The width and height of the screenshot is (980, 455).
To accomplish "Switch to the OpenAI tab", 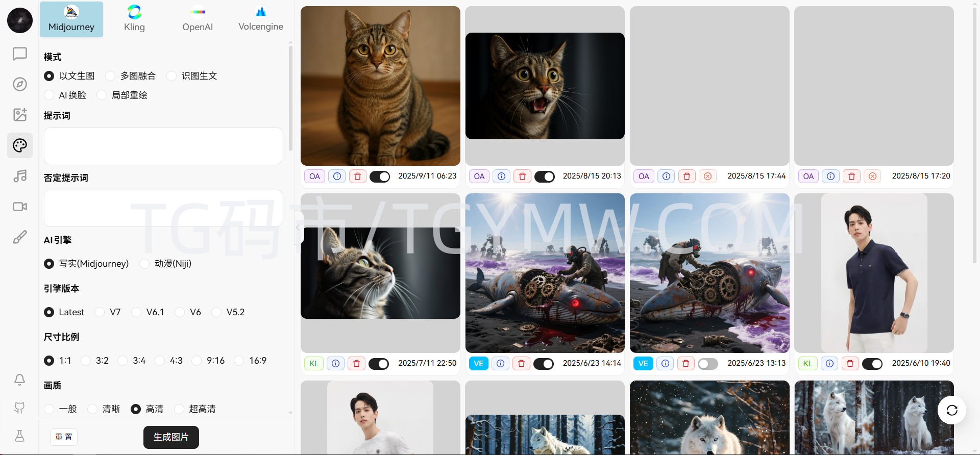I will coord(198,19).
